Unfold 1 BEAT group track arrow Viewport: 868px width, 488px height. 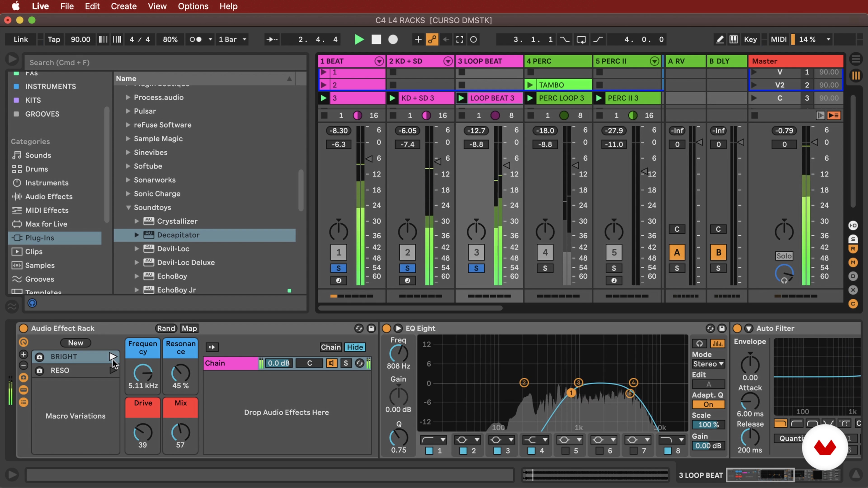[379, 61]
